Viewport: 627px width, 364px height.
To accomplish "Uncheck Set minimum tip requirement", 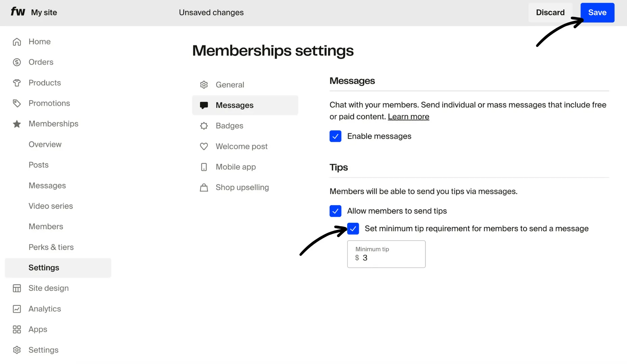I will tap(353, 229).
